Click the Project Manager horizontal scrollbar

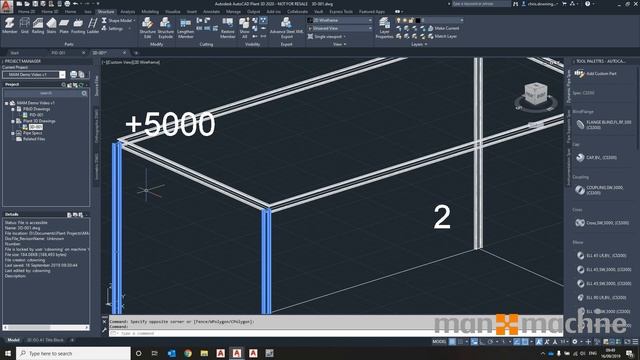click(46, 327)
